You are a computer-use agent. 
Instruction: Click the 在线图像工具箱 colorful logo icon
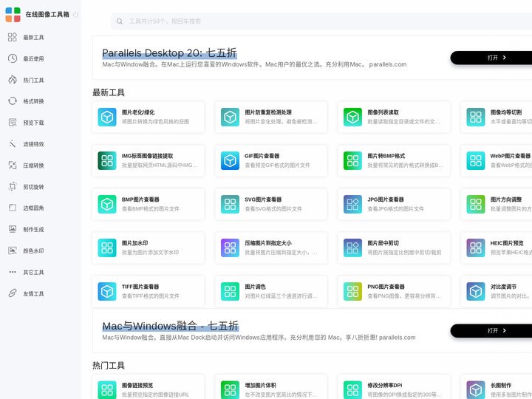click(13, 15)
